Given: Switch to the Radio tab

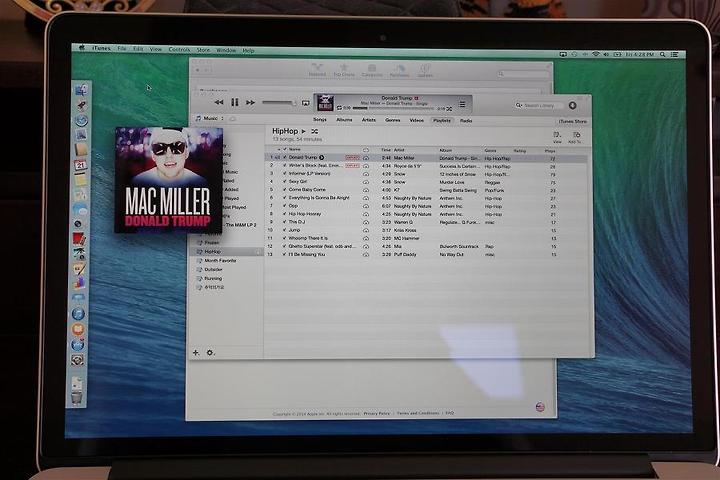Looking at the screenshot, I should [x=466, y=121].
